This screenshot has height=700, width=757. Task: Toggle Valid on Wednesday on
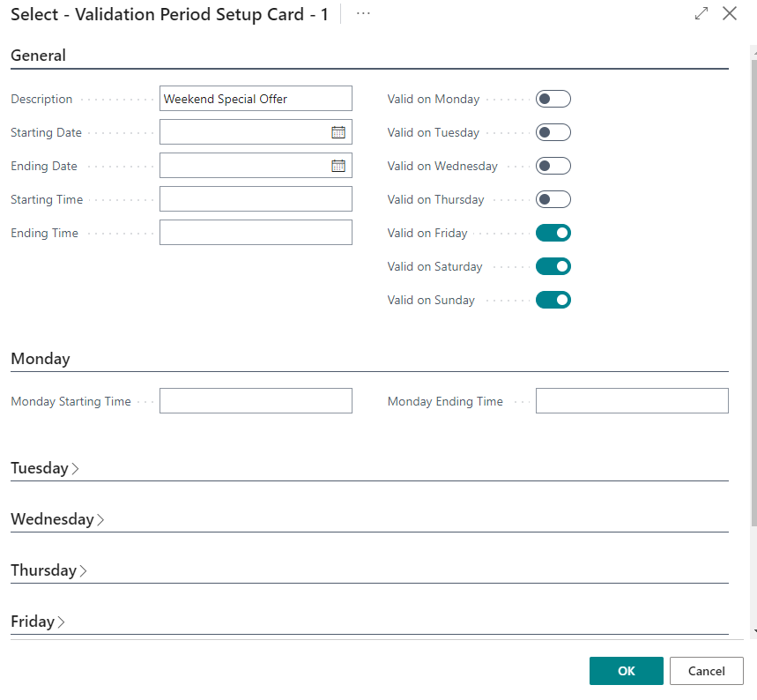[553, 166]
